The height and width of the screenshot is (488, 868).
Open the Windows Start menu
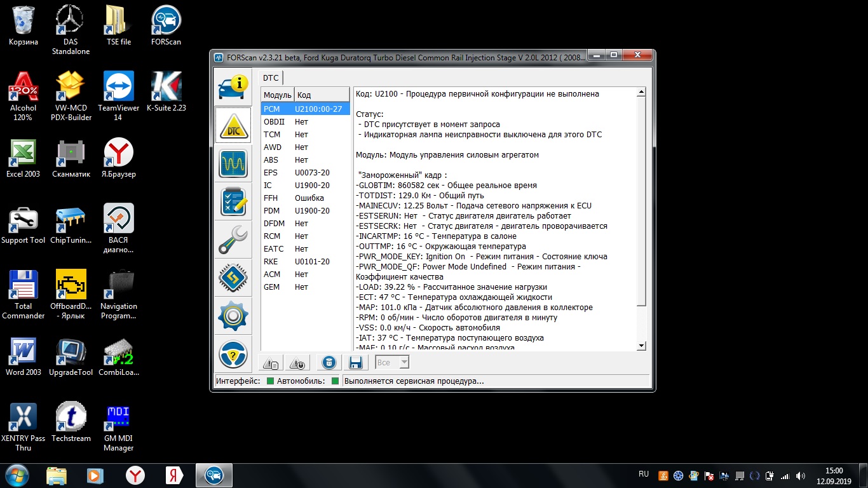click(x=17, y=475)
